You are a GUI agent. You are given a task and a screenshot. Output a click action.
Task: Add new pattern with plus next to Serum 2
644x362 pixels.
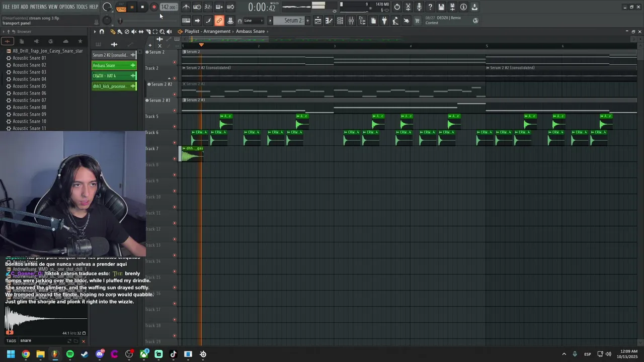[x=308, y=21]
